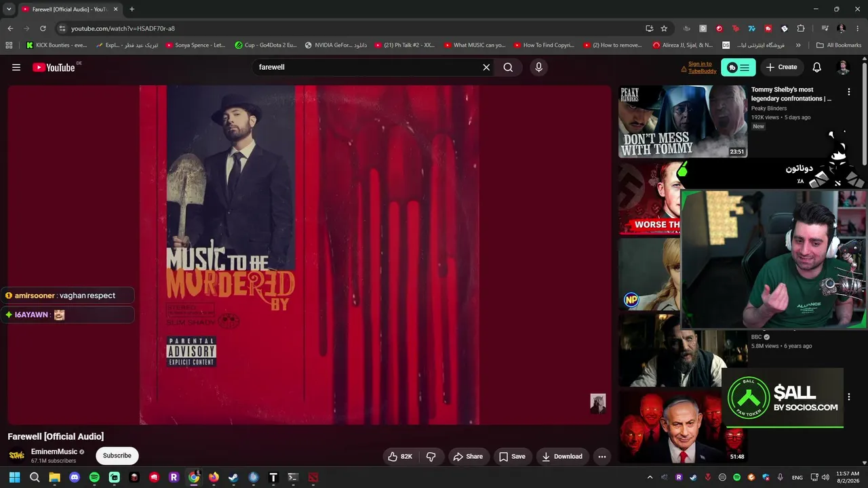Open YouTube notifications bell
This screenshot has width=868, height=488.
817,67
